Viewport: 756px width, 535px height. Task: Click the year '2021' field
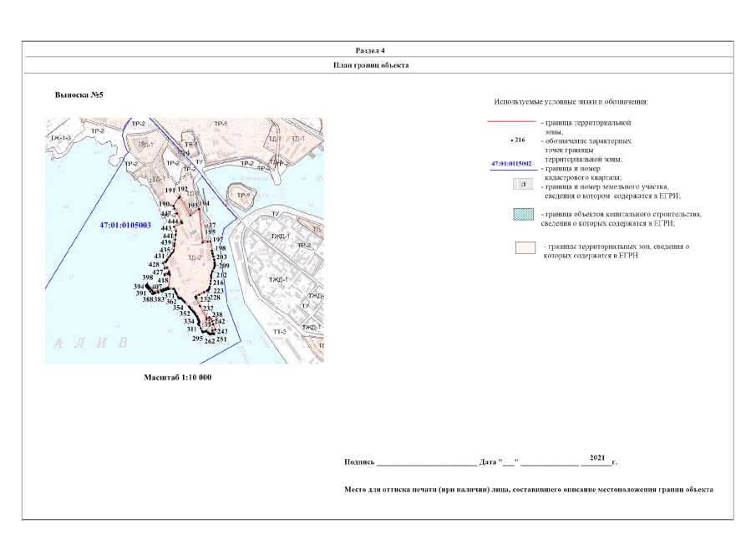pyautogui.click(x=596, y=458)
